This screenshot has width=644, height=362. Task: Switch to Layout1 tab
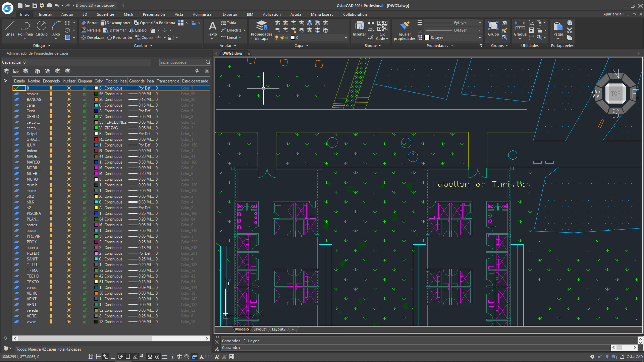tap(260, 329)
